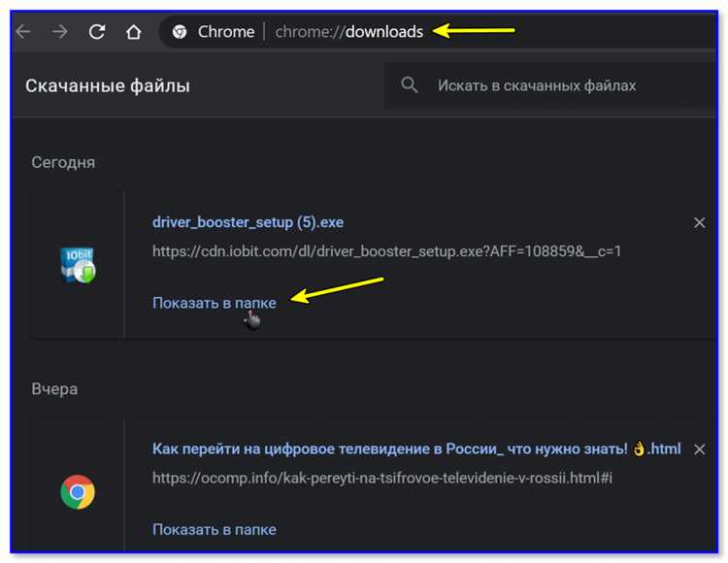
Task: Click the ocomp.info source URL
Action: [x=382, y=478]
